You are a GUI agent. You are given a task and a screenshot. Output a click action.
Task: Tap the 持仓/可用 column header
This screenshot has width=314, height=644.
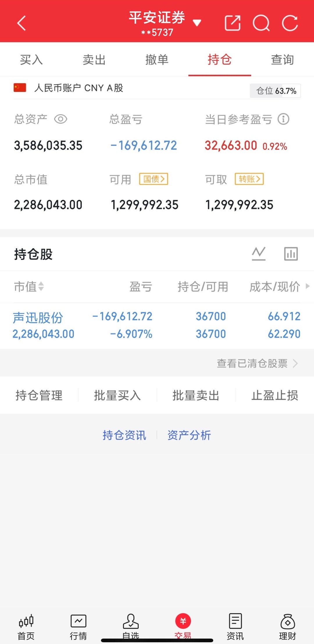coord(203,287)
